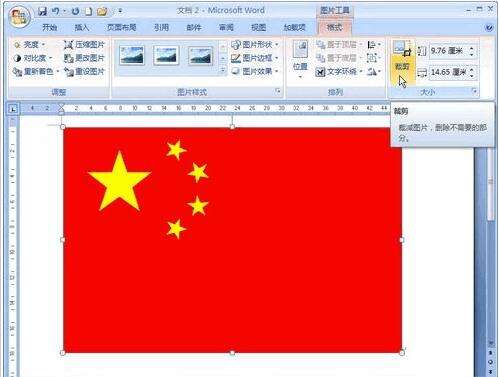Image resolution: width=499 pixels, height=377 pixels.
Task: Open the Undo history dropdown arrow
Action: click(64, 11)
